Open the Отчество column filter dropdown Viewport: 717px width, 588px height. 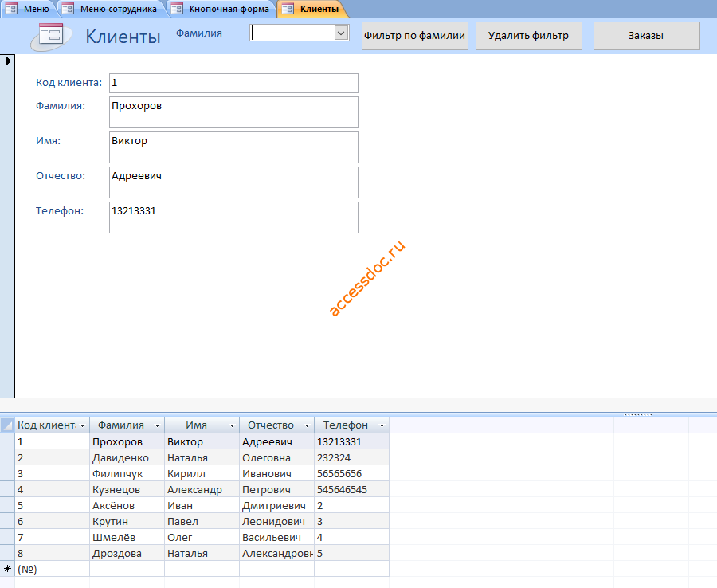(307, 425)
